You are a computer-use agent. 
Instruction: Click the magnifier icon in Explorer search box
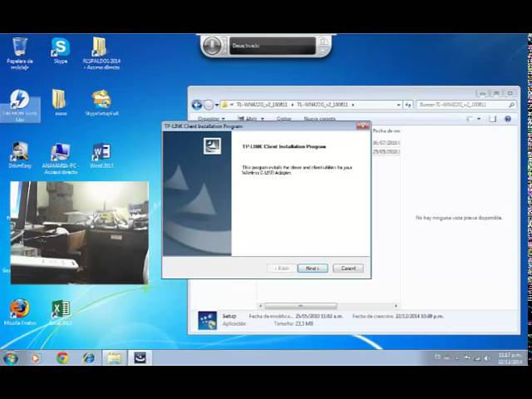click(x=511, y=105)
